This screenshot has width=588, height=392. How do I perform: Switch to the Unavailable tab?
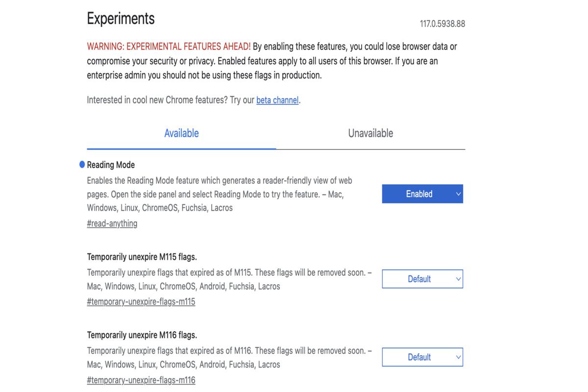(370, 133)
